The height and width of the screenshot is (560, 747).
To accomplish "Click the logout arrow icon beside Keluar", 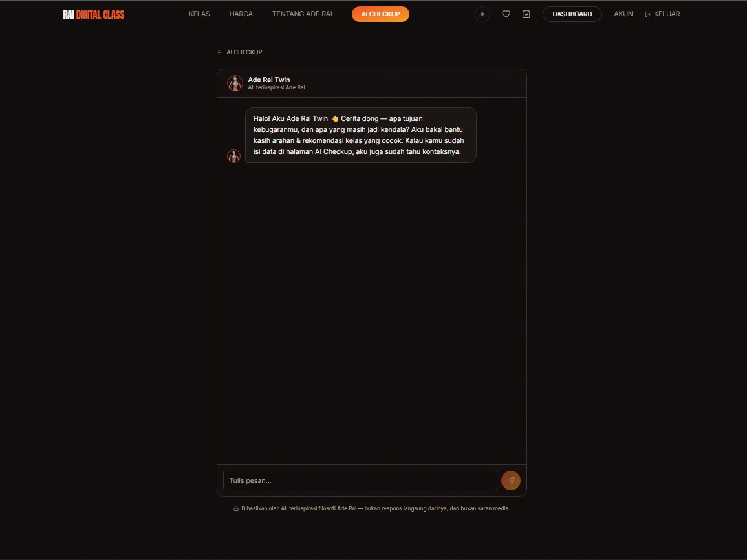I will 647,14.
